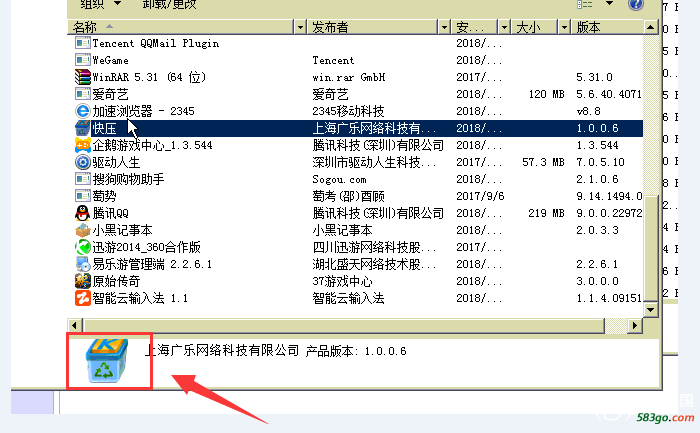
Task: Click the WinRAR 5.31 books icon
Action: click(x=83, y=77)
